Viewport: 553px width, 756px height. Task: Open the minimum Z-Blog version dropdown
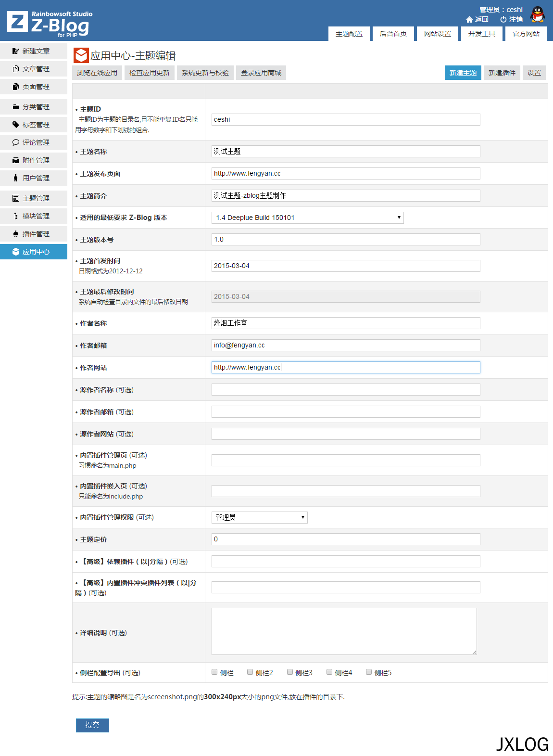[308, 218]
